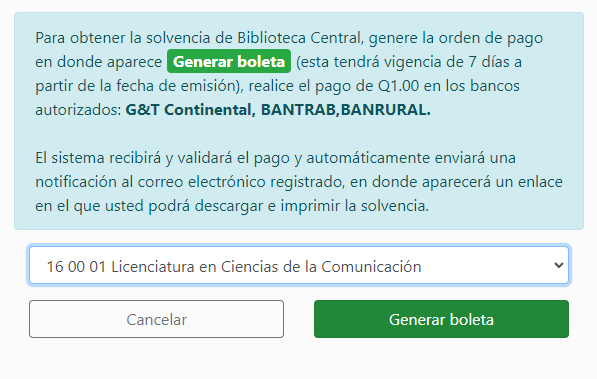Click the text 'descargar e imprimir la solvencia'
Viewport: 597px width, 379px height.
(311, 206)
